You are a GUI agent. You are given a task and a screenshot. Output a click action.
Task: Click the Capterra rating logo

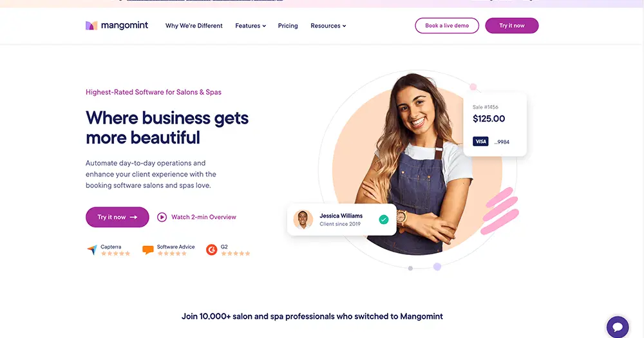(x=92, y=249)
